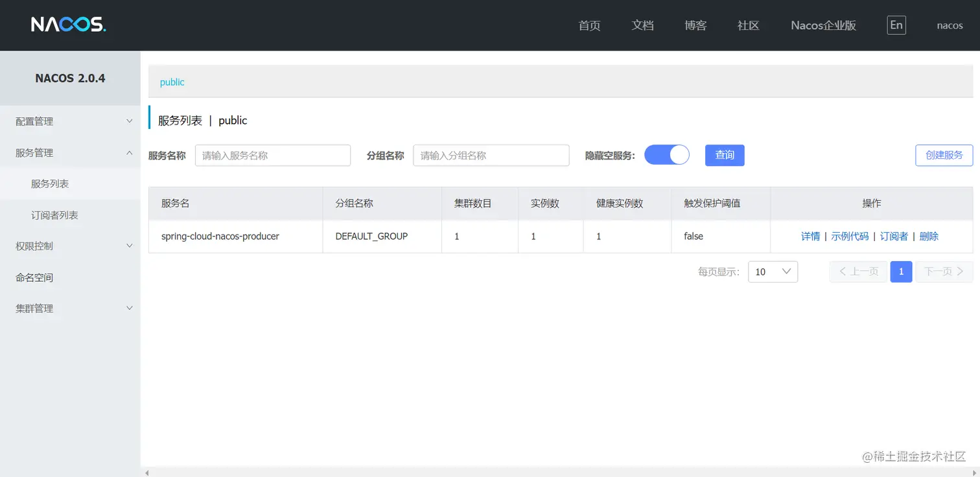Image resolution: width=980 pixels, height=477 pixels.
Task: Click the NACOS 2.0.4 version title
Action: (70, 78)
